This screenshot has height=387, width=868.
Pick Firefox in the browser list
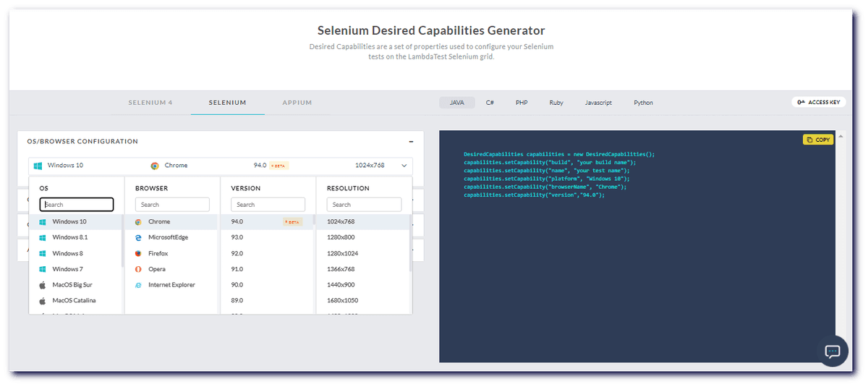(x=172, y=253)
